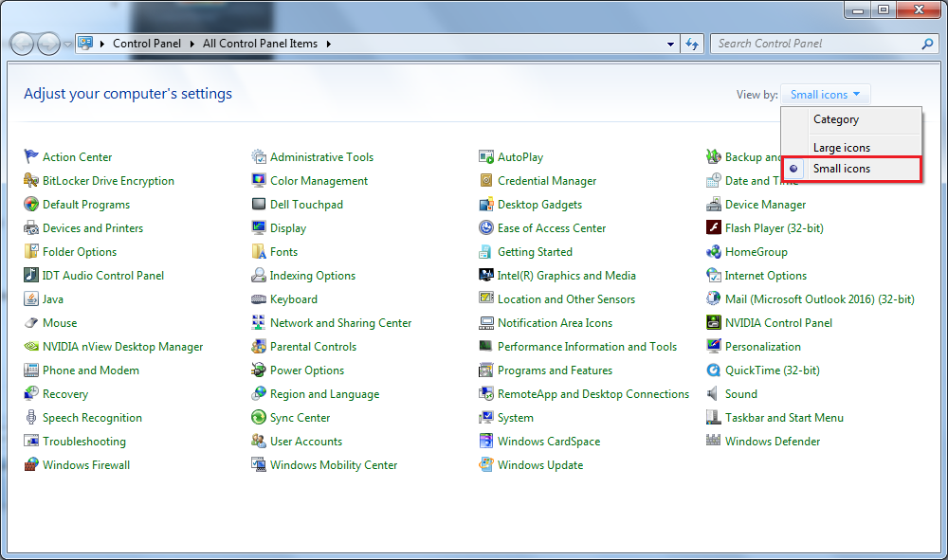This screenshot has width=948, height=560.
Task: Open the System link
Action: tap(515, 418)
